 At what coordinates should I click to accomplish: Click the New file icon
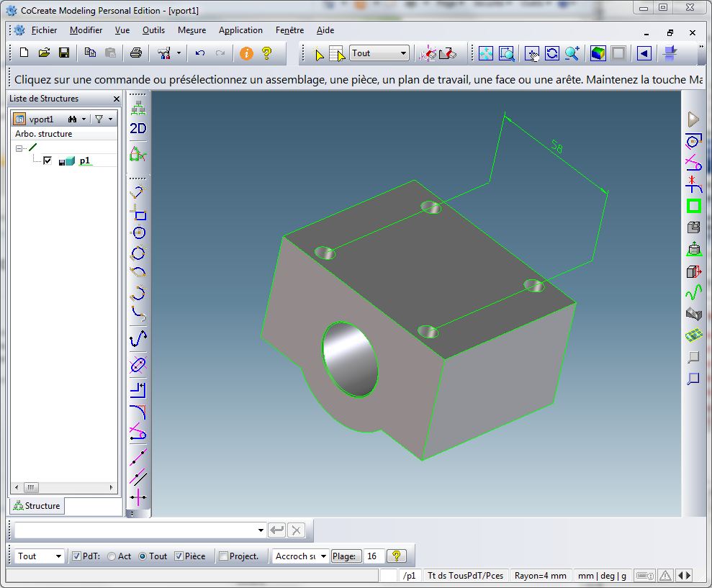coord(24,53)
